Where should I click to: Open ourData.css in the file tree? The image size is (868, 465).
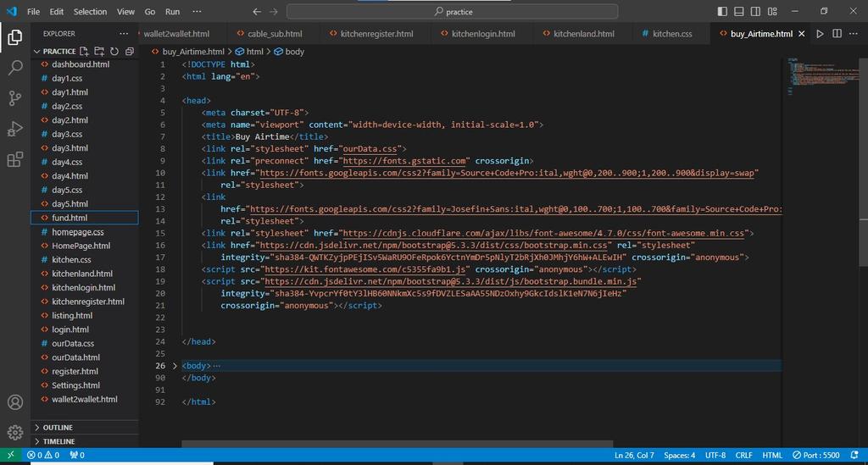[x=84, y=343]
